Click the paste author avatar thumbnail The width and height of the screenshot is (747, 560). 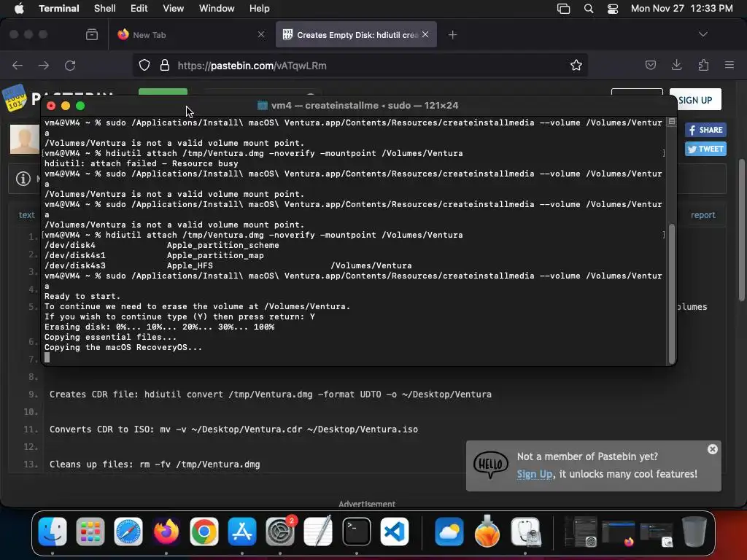(25, 139)
